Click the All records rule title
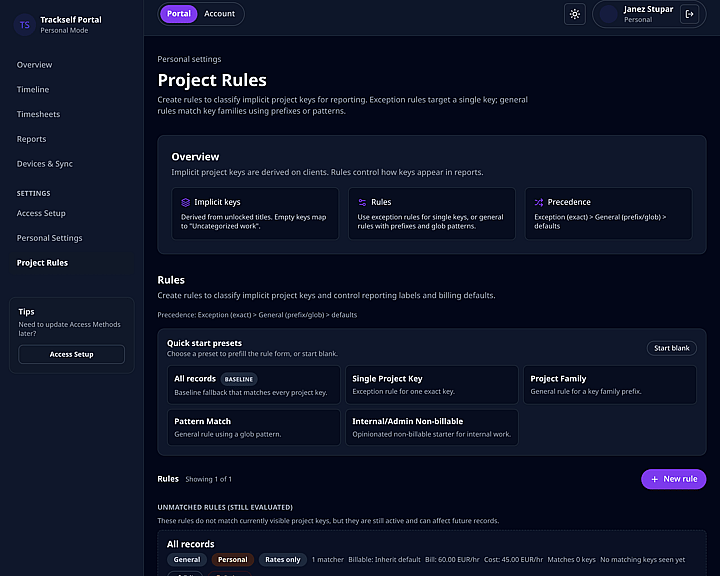The width and height of the screenshot is (720, 576). 191,544
